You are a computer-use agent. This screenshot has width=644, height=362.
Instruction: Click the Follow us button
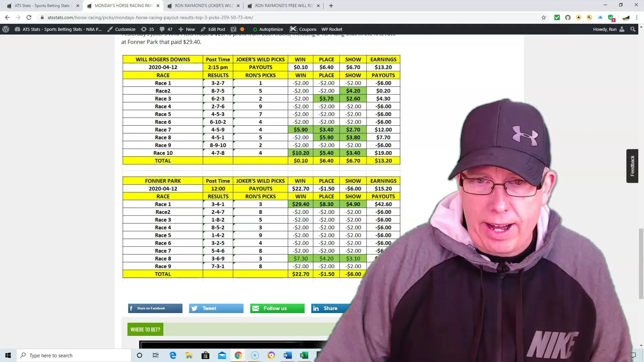[x=277, y=308]
